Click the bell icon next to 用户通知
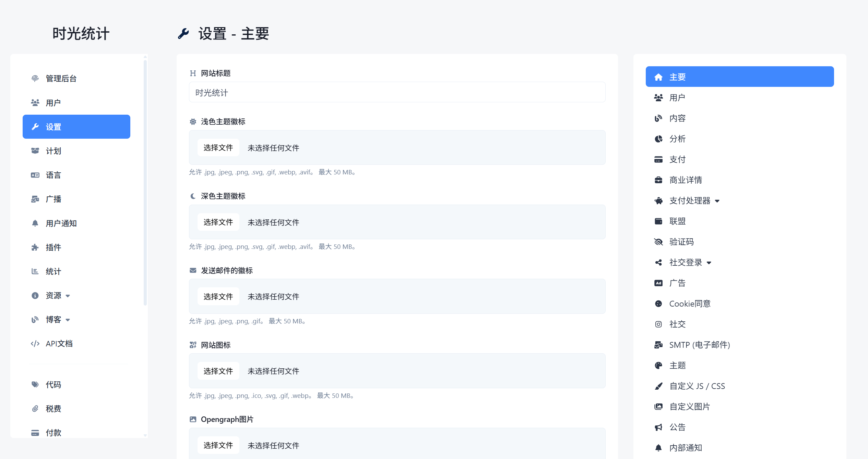Image resolution: width=868 pixels, height=459 pixels. click(x=35, y=223)
